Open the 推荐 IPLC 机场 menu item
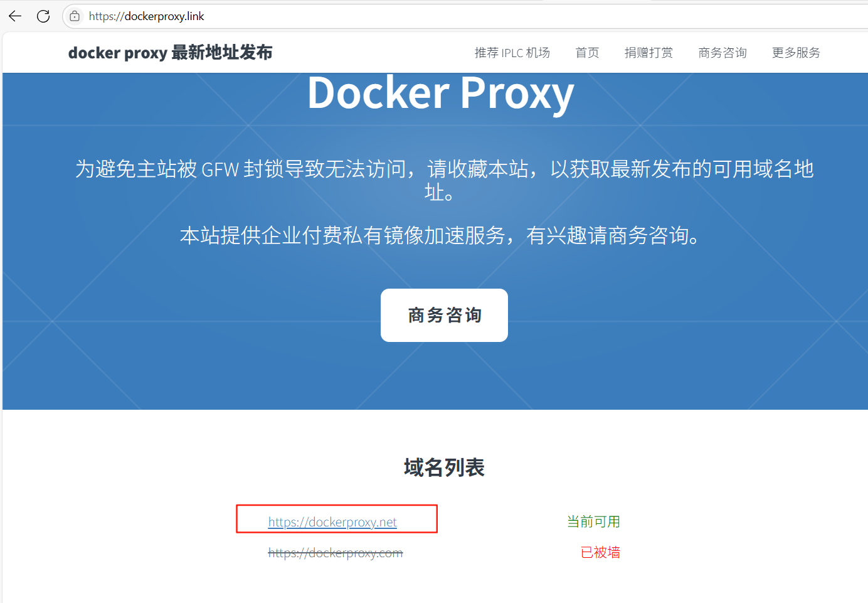This screenshot has width=868, height=603. pyautogui.click(x=512, y=53)
